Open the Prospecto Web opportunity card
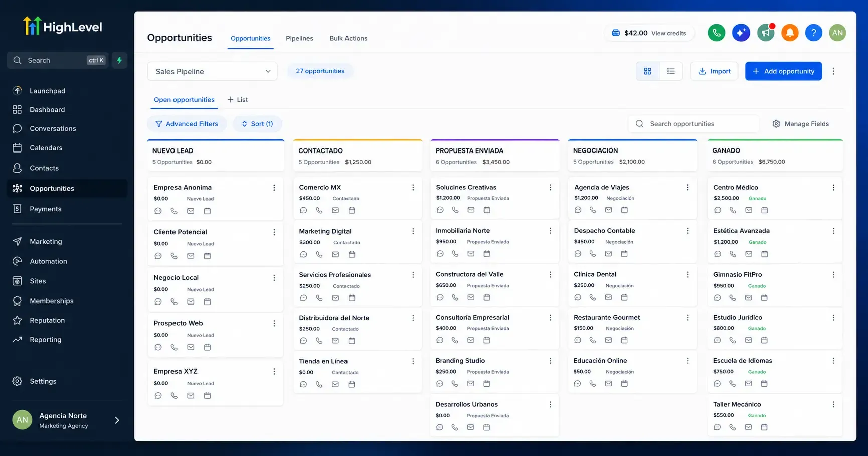 coord(216,335)
